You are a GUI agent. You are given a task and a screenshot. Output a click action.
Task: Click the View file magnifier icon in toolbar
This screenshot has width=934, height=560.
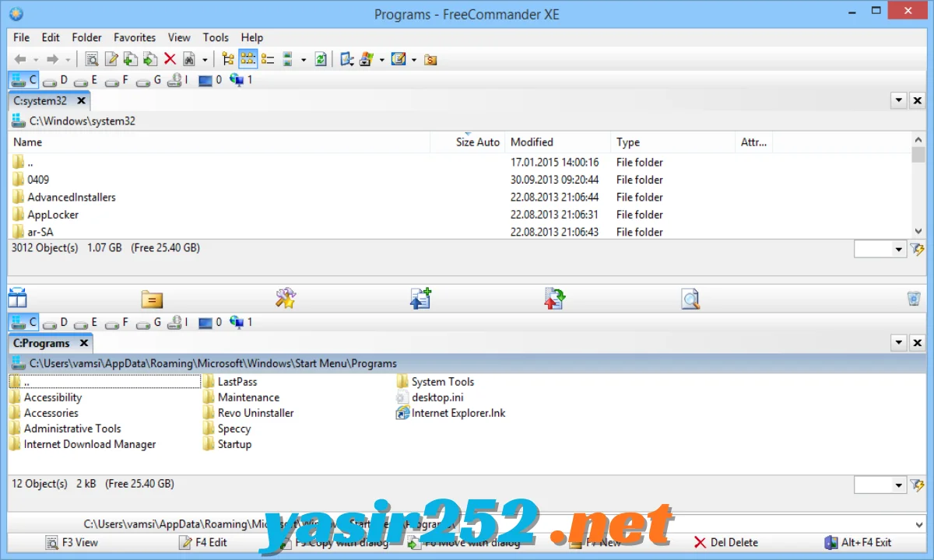pyautogui.click(x=92, y=59)
